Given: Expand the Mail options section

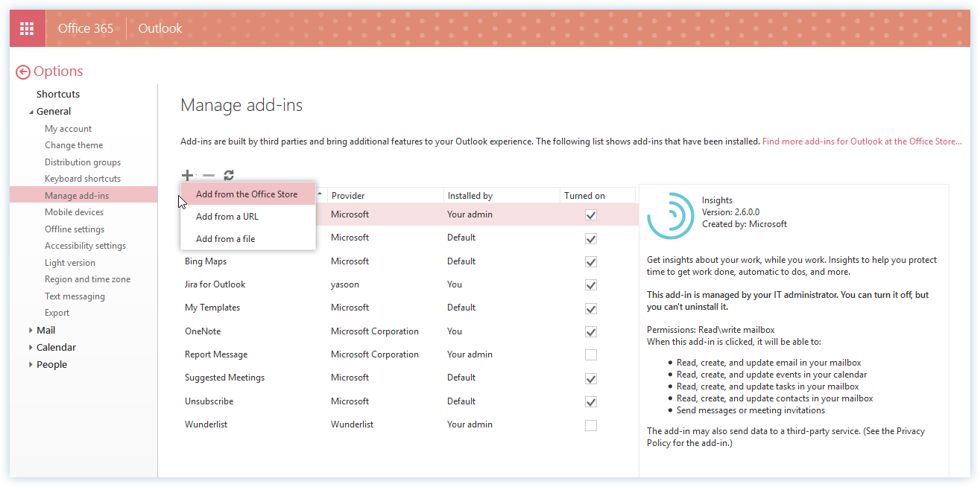Looking at the screenshot, I should pyautogui.click(x=31, y=330).
